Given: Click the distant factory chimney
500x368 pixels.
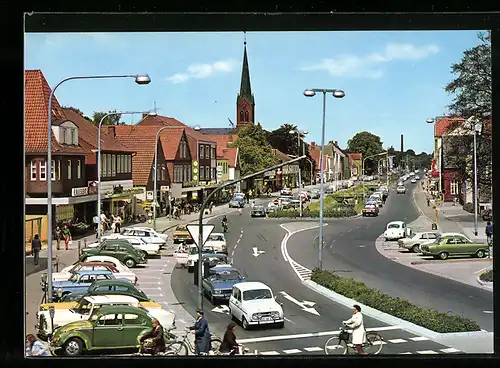Looking at the screenshot, I should [402, 143].
